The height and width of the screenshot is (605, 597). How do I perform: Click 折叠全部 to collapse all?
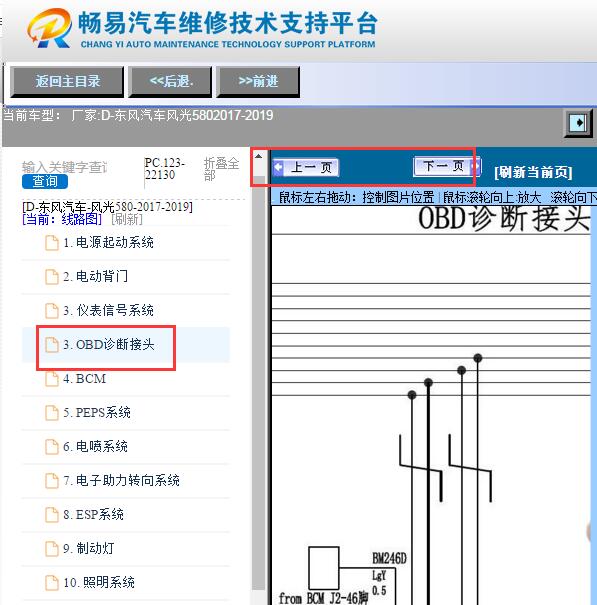coord(221,169)
